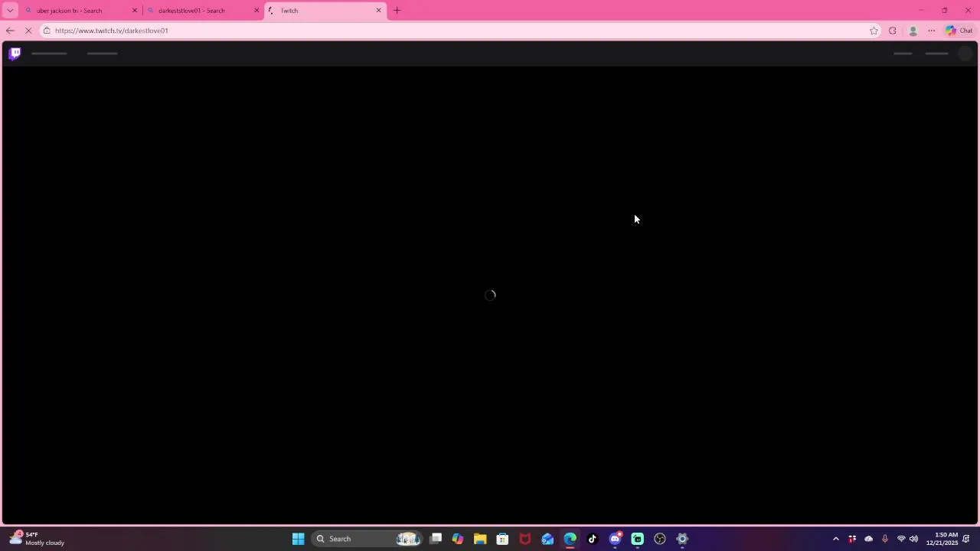Expand the tab actions menu dropdown
The height and width of the screenshot is (551, 980).
click(10, 11)
